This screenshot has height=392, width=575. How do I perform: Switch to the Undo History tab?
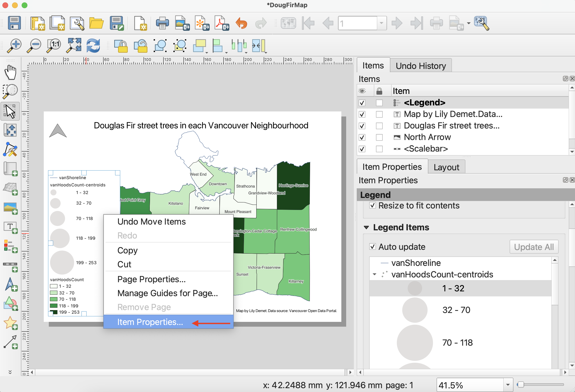421,66
